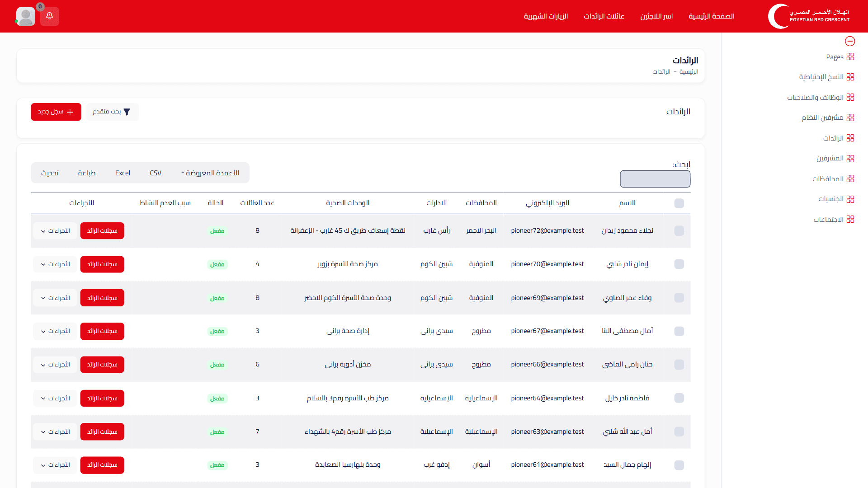Click the تحديث refresh button
Viewport: 868px width, 488px height.
(50, 173)
